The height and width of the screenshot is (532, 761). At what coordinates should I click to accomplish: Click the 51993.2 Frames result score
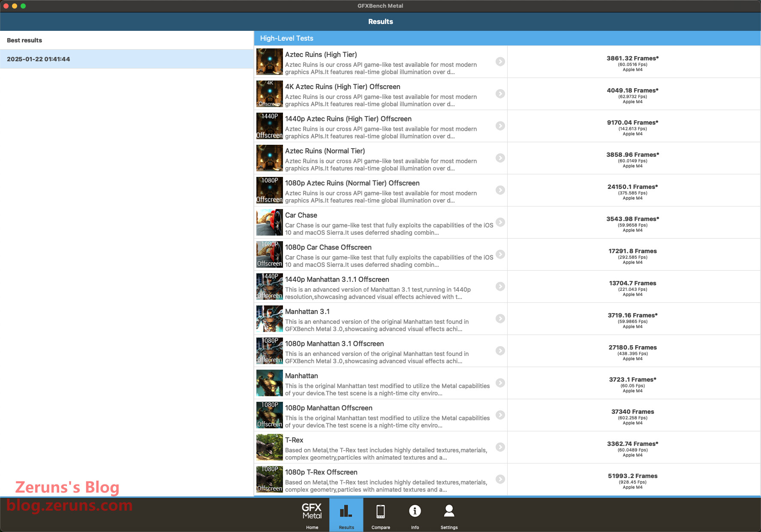coord(632,476)
